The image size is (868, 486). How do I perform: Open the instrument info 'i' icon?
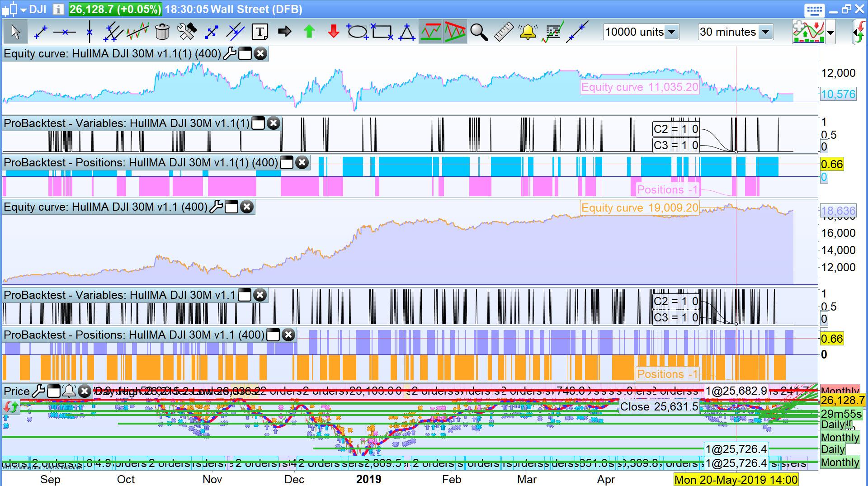(x=58, y=9)
